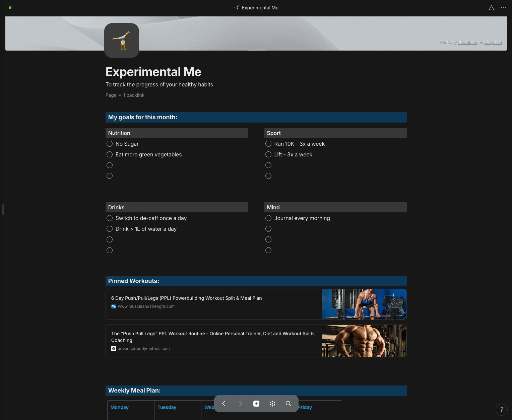The width and height of the screenshot is (512, 420).
Task: Click the forward arrow in floating toolbar
Action: pos(240,404)
